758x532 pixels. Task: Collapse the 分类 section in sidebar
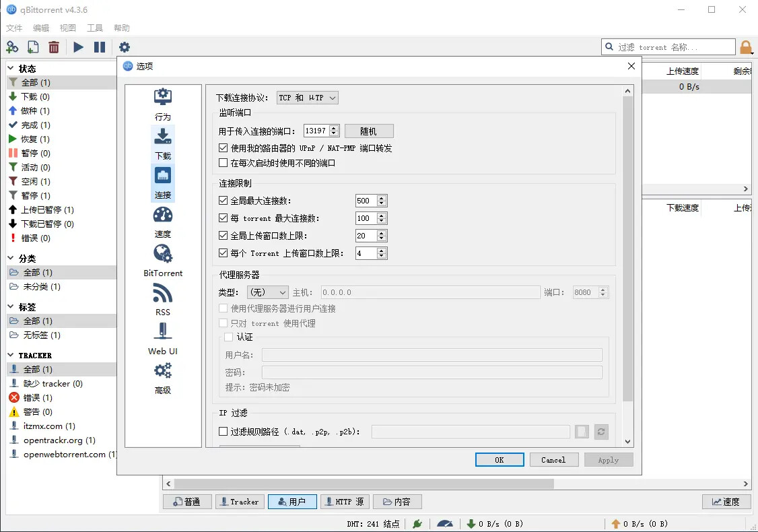(11, 259)
